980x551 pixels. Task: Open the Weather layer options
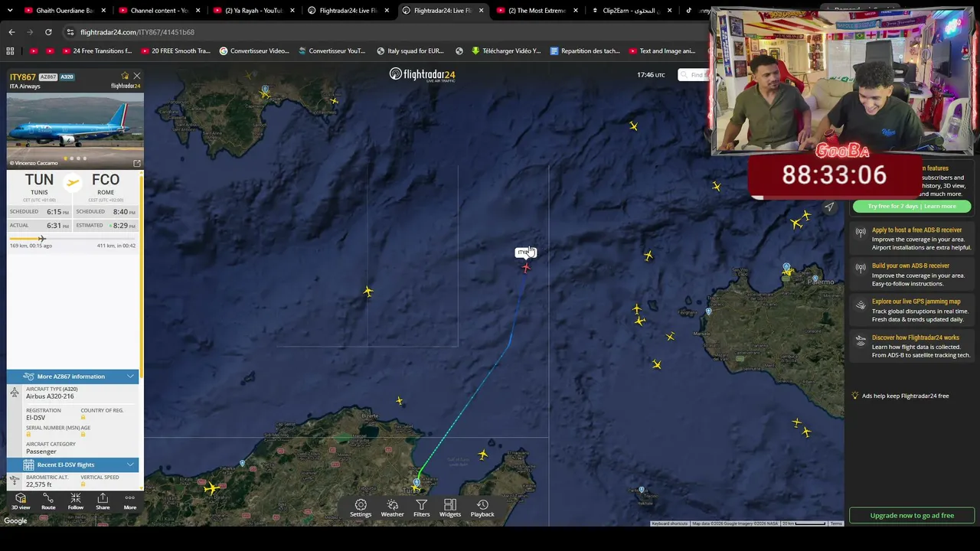coord(392,508)
